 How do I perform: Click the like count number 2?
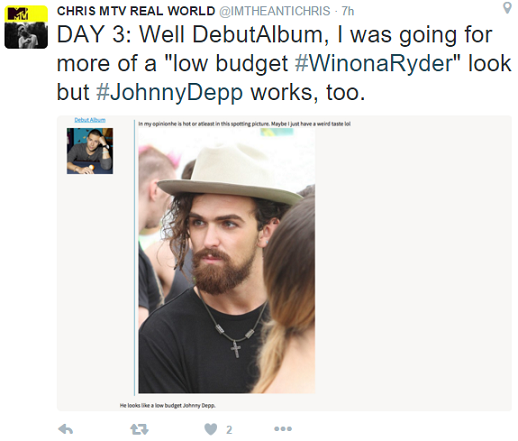pos(229,430)
